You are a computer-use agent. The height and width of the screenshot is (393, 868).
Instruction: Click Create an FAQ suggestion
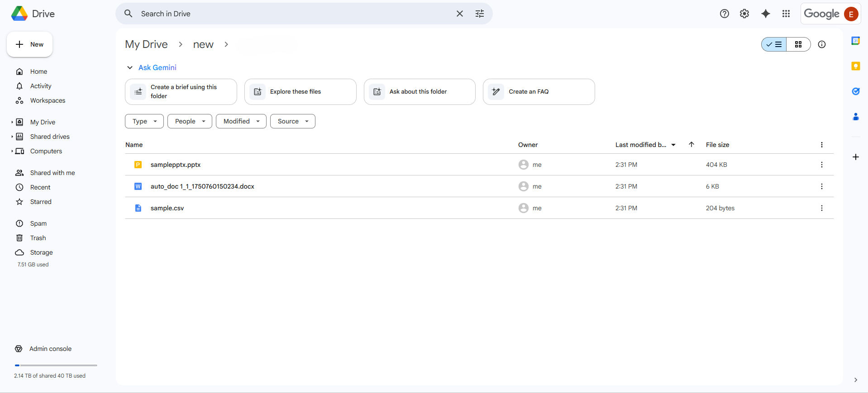[539, 92]
